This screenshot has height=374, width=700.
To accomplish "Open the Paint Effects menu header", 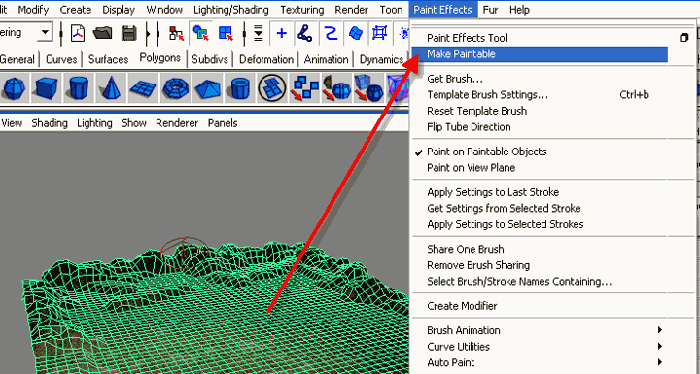I will (443, 9).
